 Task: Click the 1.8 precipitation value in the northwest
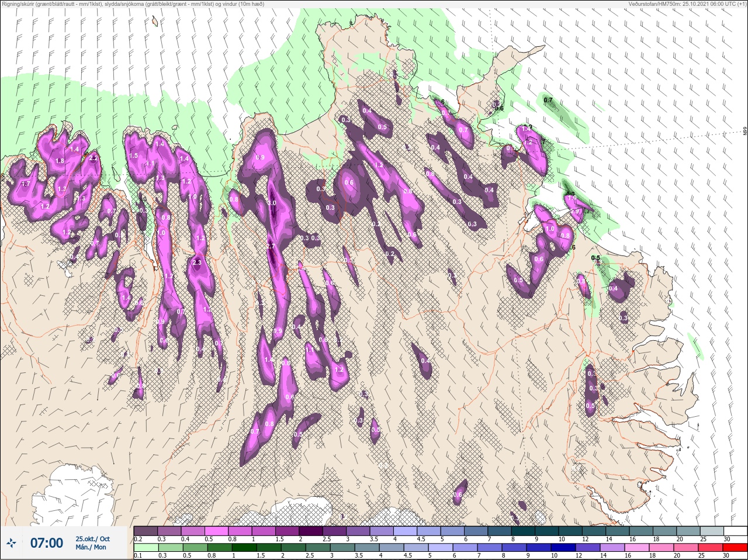tap(59, 161)
